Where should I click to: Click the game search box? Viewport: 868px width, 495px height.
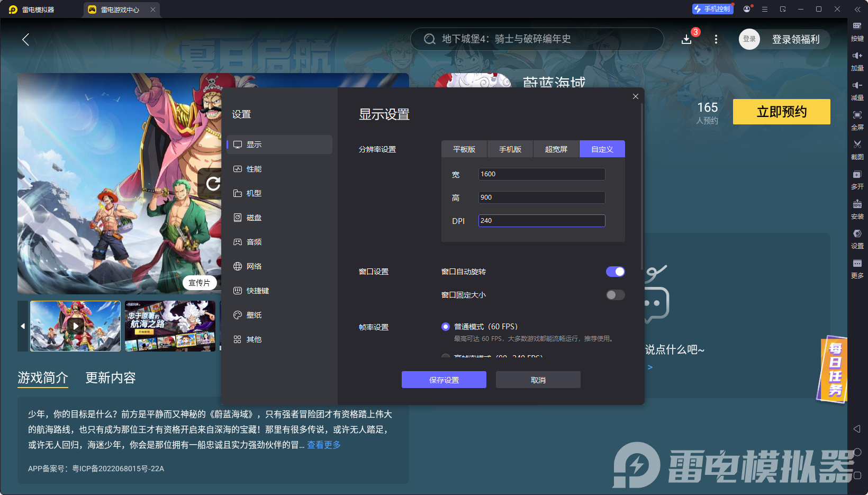pos(537,39)
